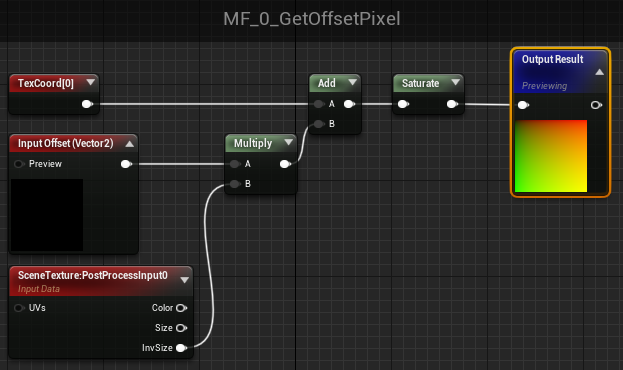Click the Add node output pin
Screen dimensions: 623x370
349,104
